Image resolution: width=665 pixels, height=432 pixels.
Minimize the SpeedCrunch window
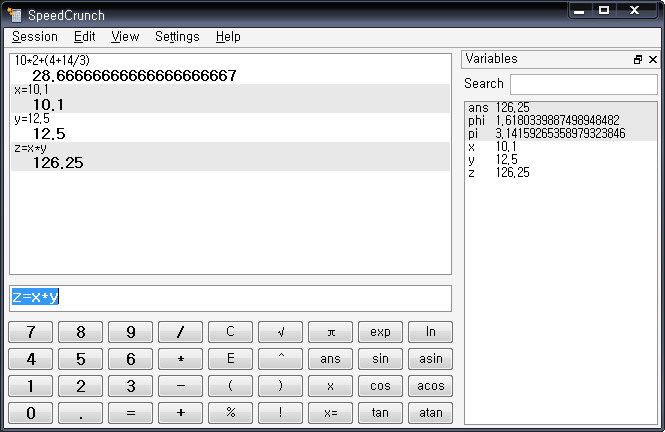pyautogui.click(x=579, y=10)
